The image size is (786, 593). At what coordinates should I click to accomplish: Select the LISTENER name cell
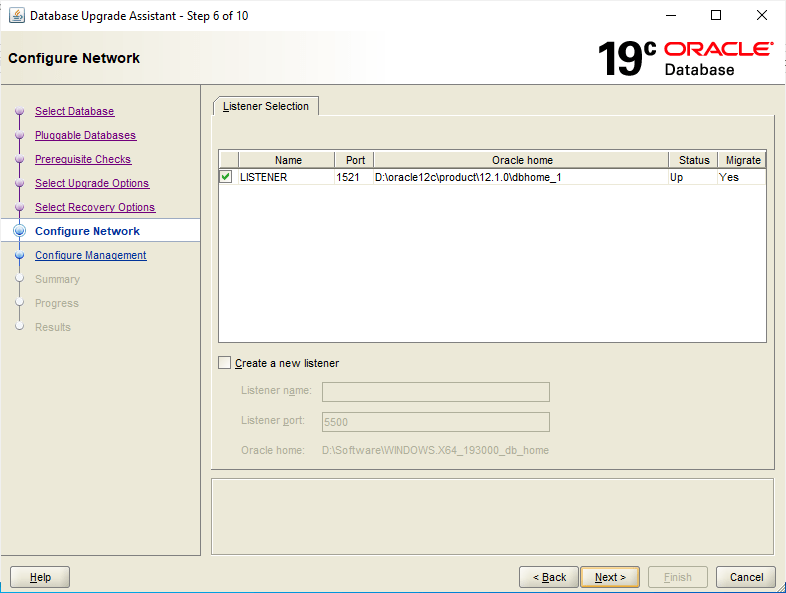pyautogui.click(x=287, y=177)
